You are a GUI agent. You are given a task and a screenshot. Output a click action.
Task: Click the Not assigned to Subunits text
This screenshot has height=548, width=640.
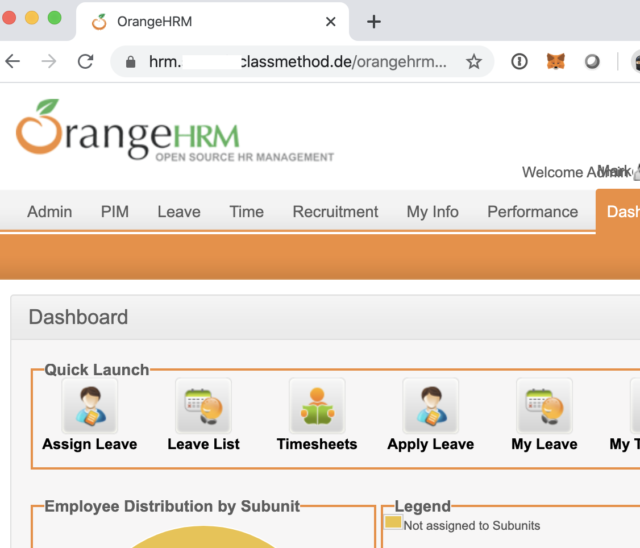472,526
